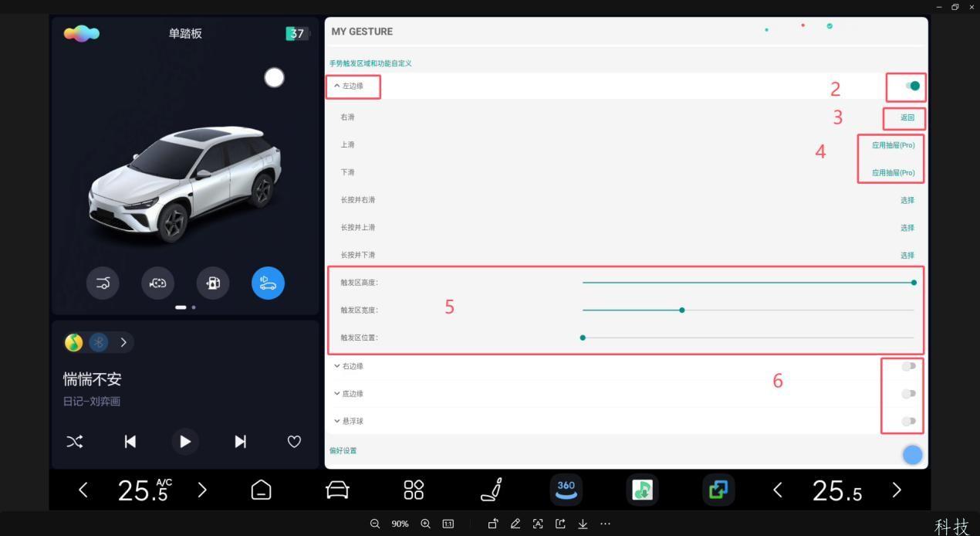The image size is (980, 536).
Task: Raise the left temperature with right arrow
Action: tap(202, 490)
